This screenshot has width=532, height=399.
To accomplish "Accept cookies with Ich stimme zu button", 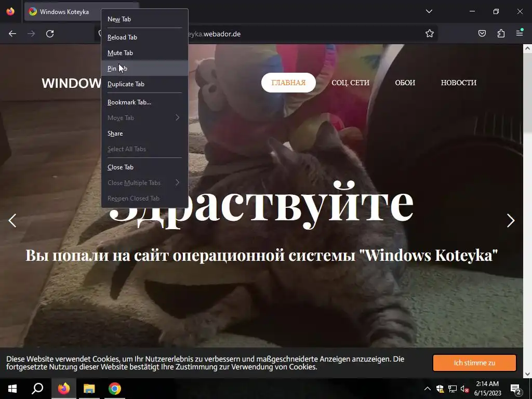I will click(x=474, y=363).
